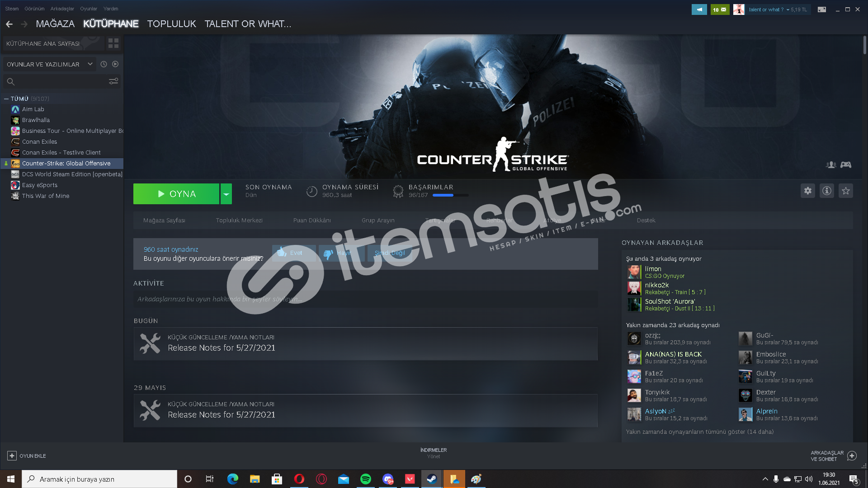Select Easy eSports in library
This screenshot has width=868, height=488.
tap(40, 185)
